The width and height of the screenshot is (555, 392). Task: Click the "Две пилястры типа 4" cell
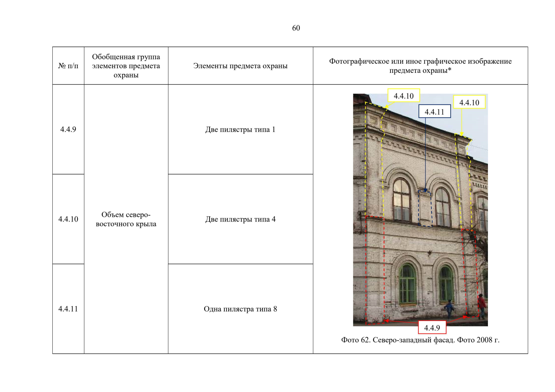tap(240, 219)
